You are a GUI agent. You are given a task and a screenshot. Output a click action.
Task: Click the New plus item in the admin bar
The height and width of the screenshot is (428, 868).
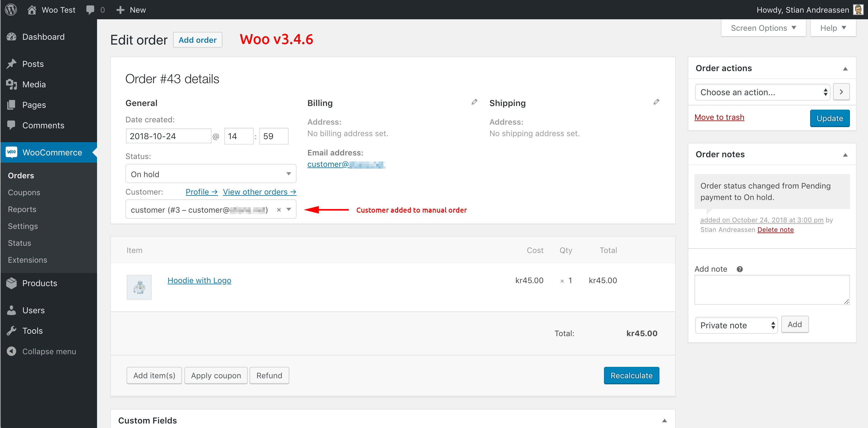[131, 10]
